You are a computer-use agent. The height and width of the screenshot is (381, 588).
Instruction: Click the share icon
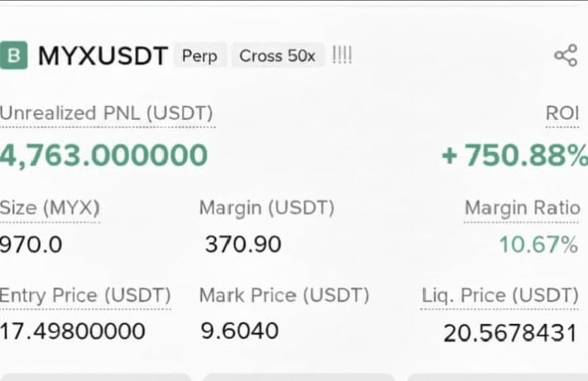coord(566,55)
